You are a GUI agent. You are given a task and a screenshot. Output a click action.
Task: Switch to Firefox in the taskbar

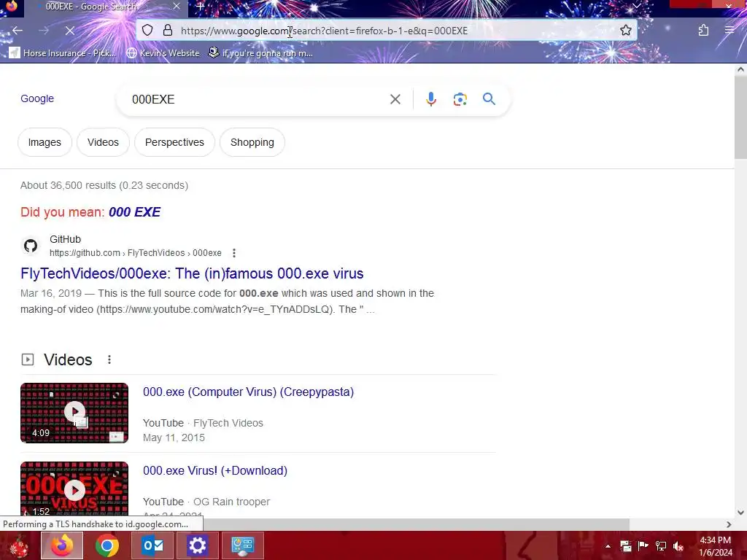(x=62, y=545)
